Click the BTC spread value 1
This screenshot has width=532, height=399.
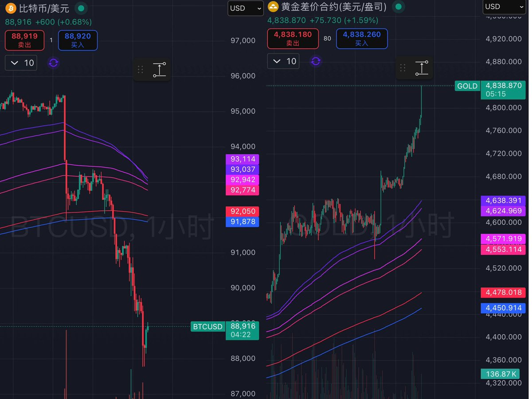point(51,40)
